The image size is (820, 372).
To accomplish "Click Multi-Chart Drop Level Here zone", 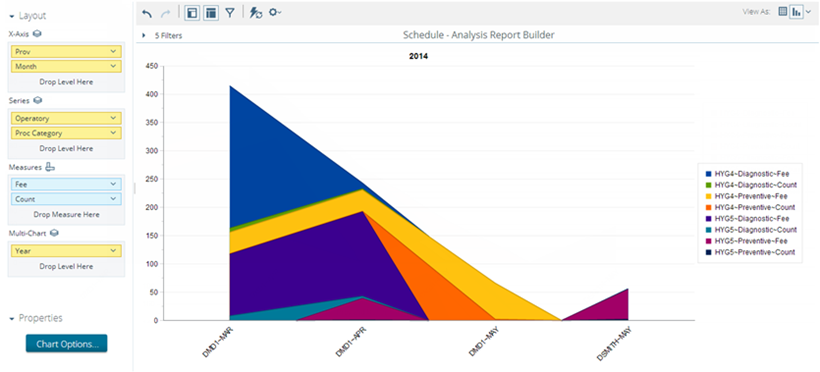I will (66, 266).
